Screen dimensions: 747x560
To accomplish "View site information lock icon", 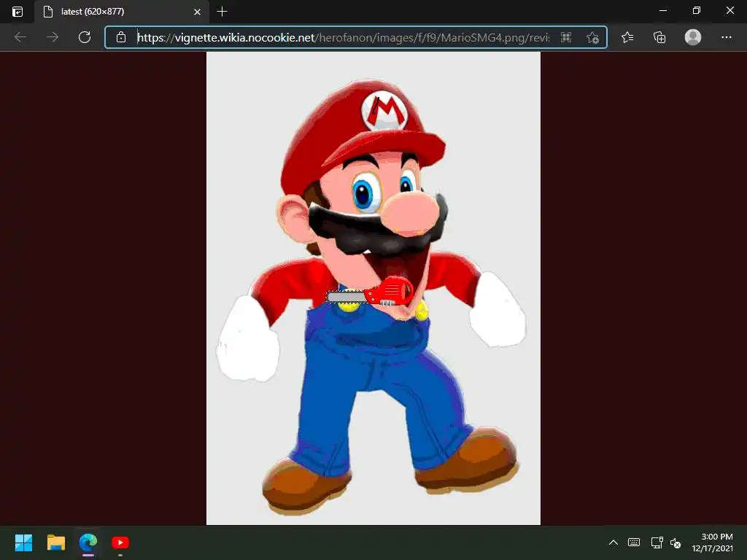I will 121,37.
